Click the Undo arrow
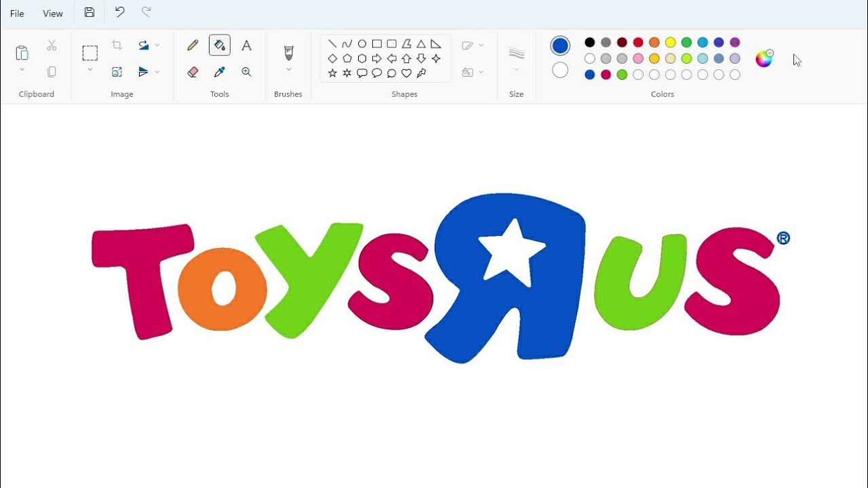The image size is (868, 488). tap(119, 12)
